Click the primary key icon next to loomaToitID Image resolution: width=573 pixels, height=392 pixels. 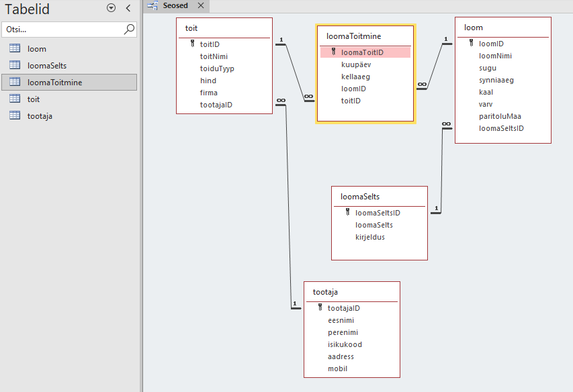coord(334,52)
